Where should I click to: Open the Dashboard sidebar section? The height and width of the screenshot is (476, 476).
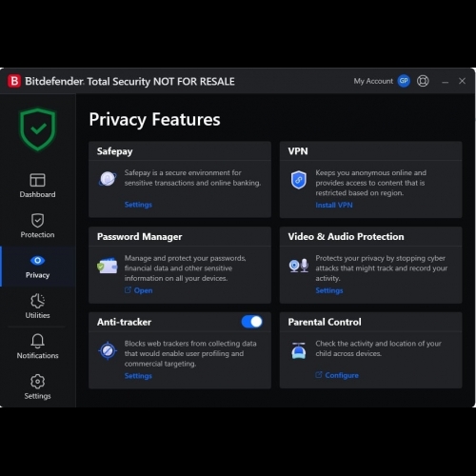37,186
